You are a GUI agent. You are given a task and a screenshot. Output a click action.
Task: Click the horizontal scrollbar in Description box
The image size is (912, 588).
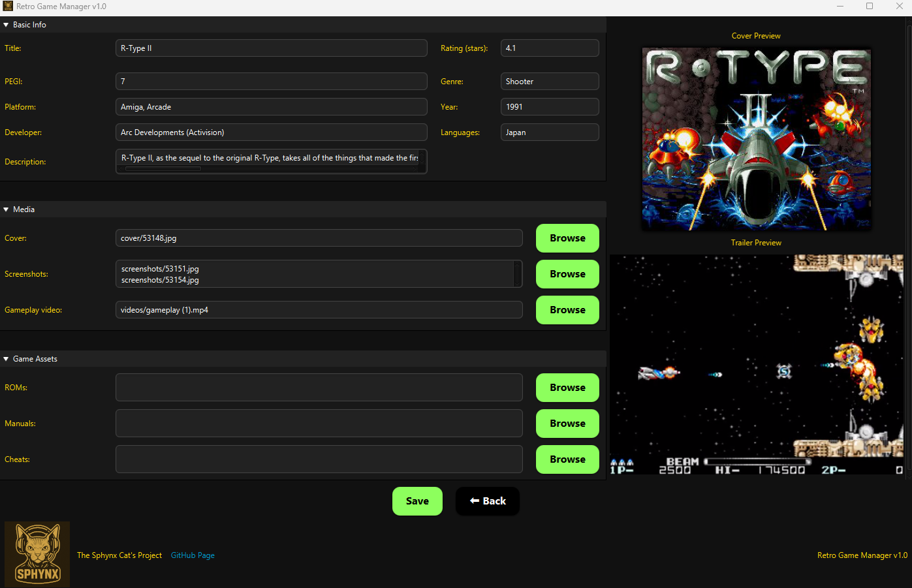pyautogui.click(x=163, y=169)
